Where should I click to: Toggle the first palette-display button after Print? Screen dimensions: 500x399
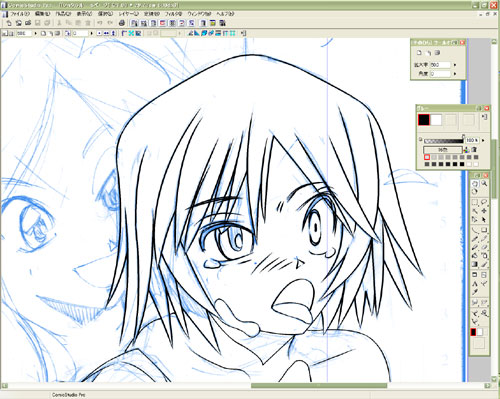click(134, 23)
